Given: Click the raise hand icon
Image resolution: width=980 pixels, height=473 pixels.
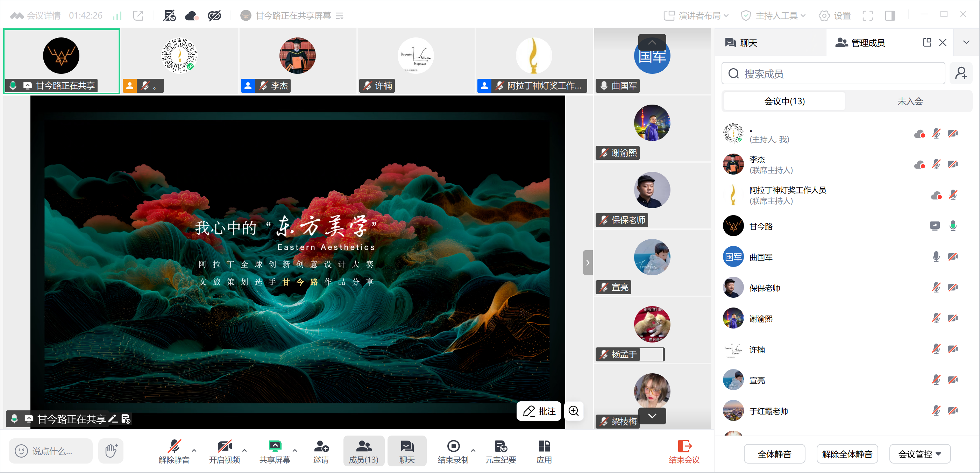Looking at the screenshot, I should pos(111,451).
